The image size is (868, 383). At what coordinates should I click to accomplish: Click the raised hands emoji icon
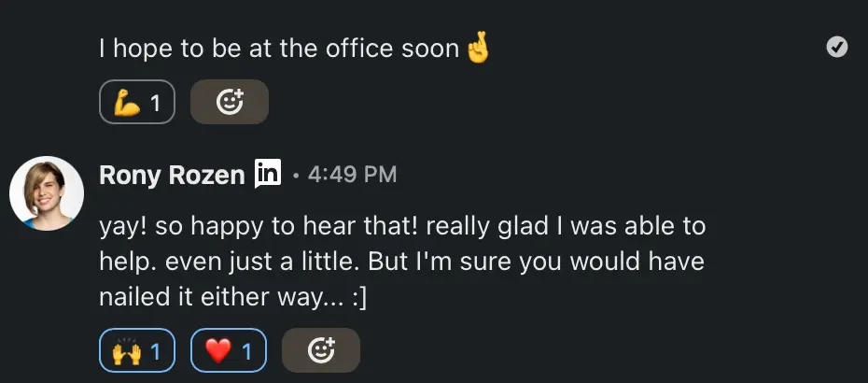126,351
